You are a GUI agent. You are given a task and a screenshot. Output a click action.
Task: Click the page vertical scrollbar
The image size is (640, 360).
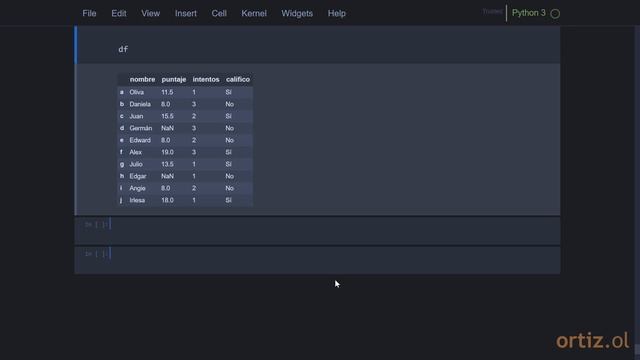click(x=637, y=192)
